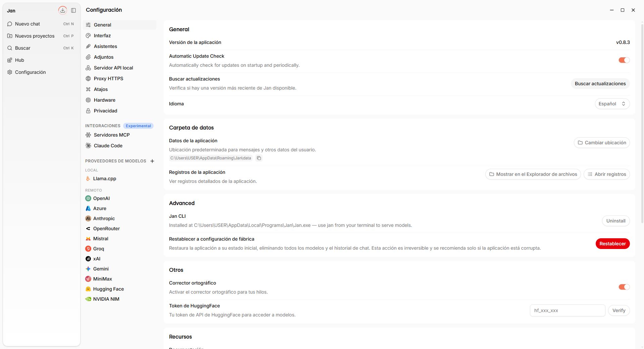Click the Llama.cpp provider icon
The width and height of the screenshot is (644, 349).
pyautogui.click(x=88, y=179)
